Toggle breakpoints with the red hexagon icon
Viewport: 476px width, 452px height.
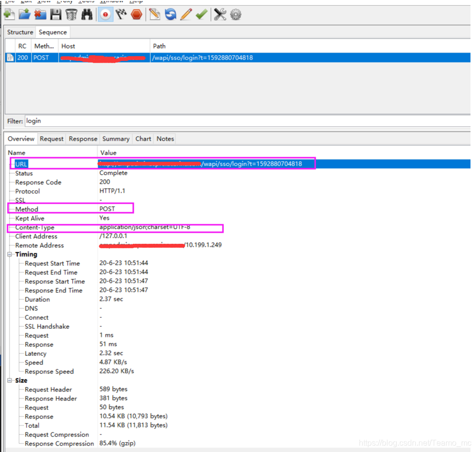pos(137,14)
